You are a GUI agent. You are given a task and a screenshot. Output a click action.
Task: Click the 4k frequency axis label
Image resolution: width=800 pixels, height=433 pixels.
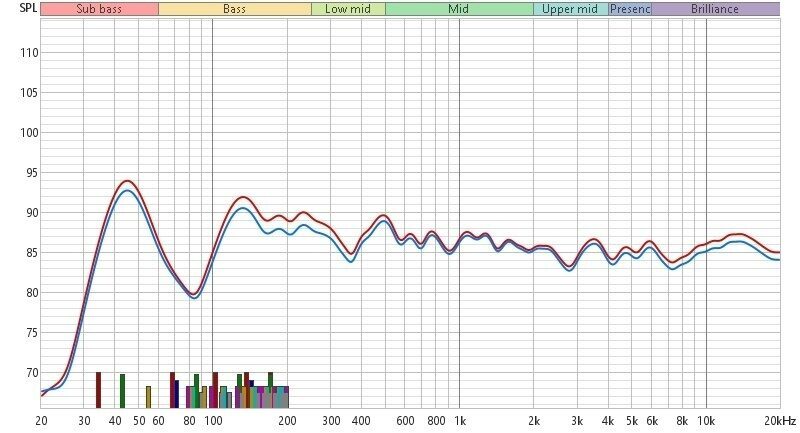(x=608, y=421)
